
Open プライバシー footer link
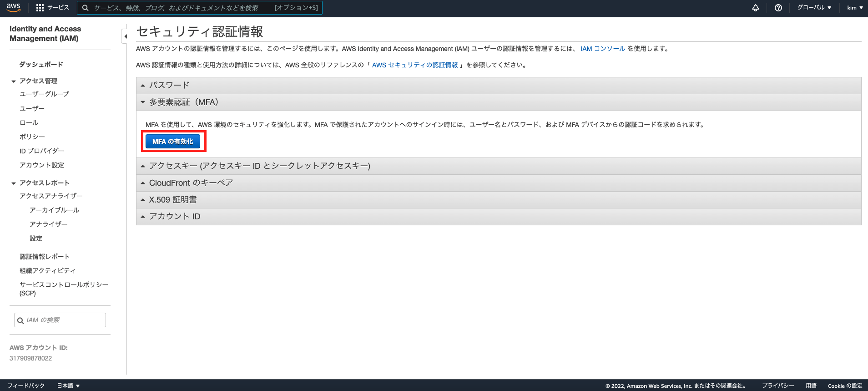point(778,386)
